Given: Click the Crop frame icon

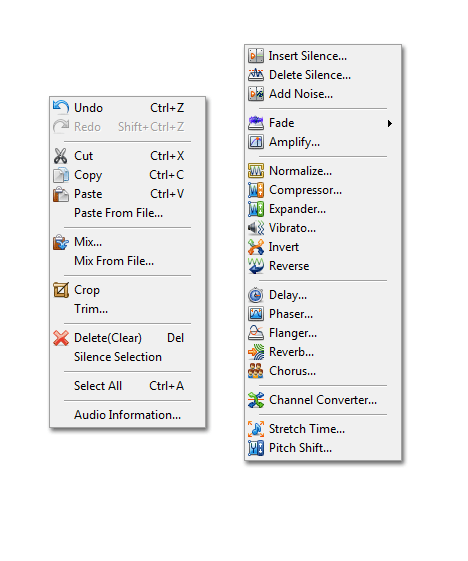Looking at the screenshot, I should coord(61,290).
